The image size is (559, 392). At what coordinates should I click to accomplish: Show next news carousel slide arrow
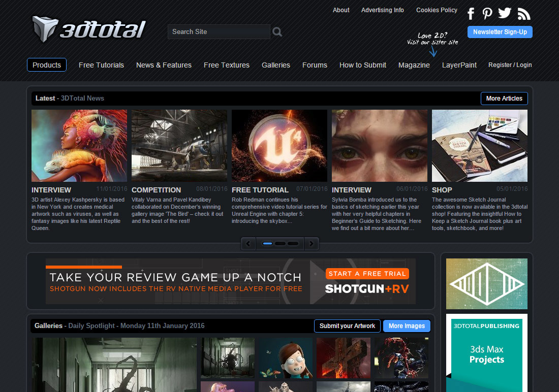click(x=311, y=244)
